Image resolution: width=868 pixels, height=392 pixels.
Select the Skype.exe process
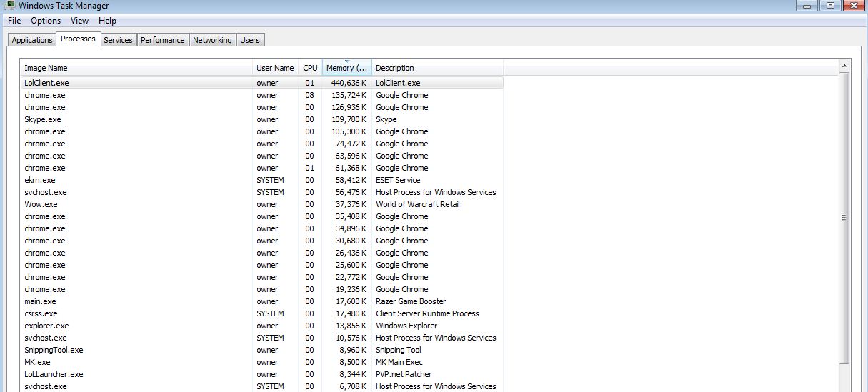262,119
